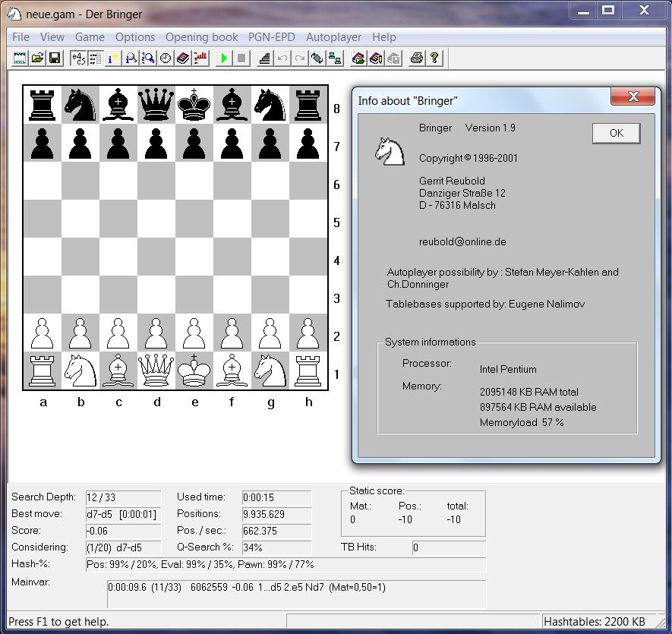Start a new game from the toolbar
The height and width of the screenshot is (634, 672).
pyautogui.click(x=19, y=58)
